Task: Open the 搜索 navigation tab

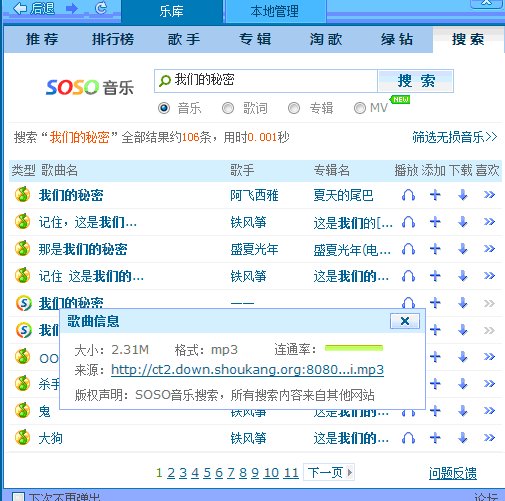Action: point(468,39)
